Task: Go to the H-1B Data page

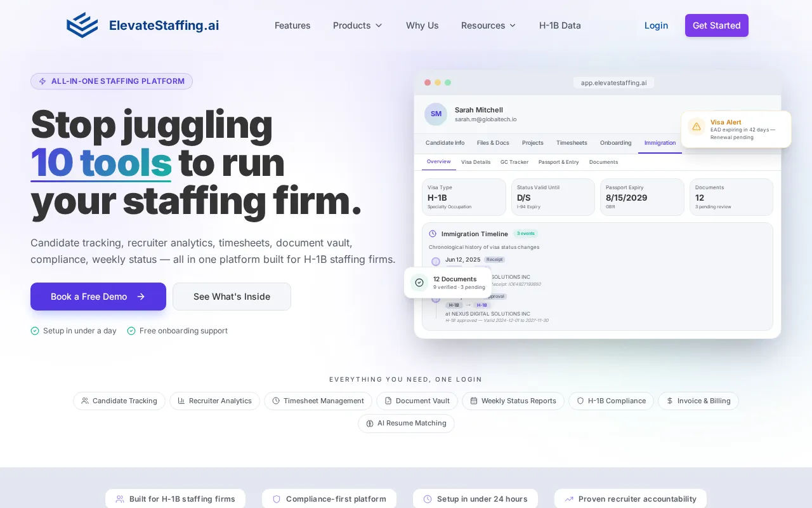Action: click(x=560, y=25)
